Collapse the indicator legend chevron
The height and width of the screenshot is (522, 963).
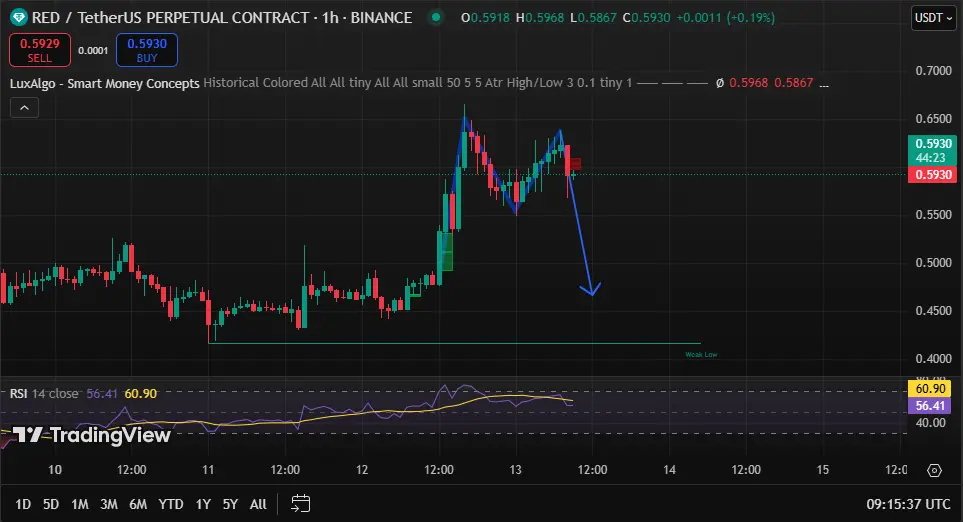coord(25,107)
